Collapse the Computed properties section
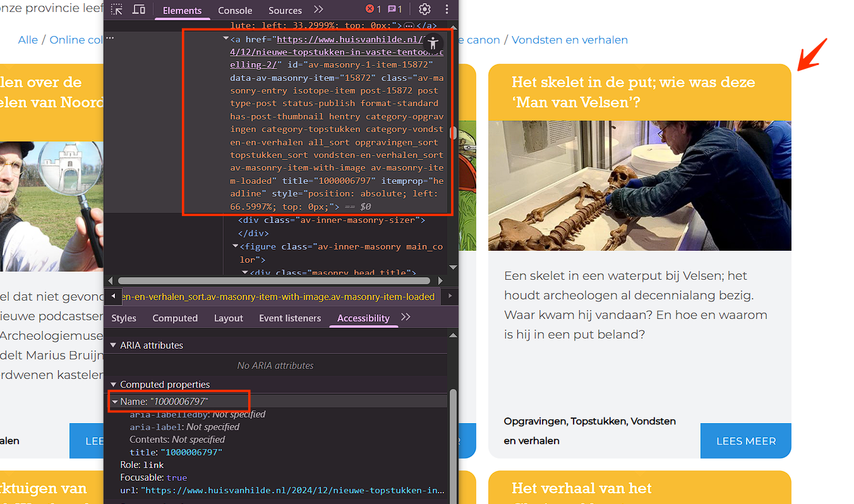Image resolution: width=854 pixels, height=504 pixels. 114,385
